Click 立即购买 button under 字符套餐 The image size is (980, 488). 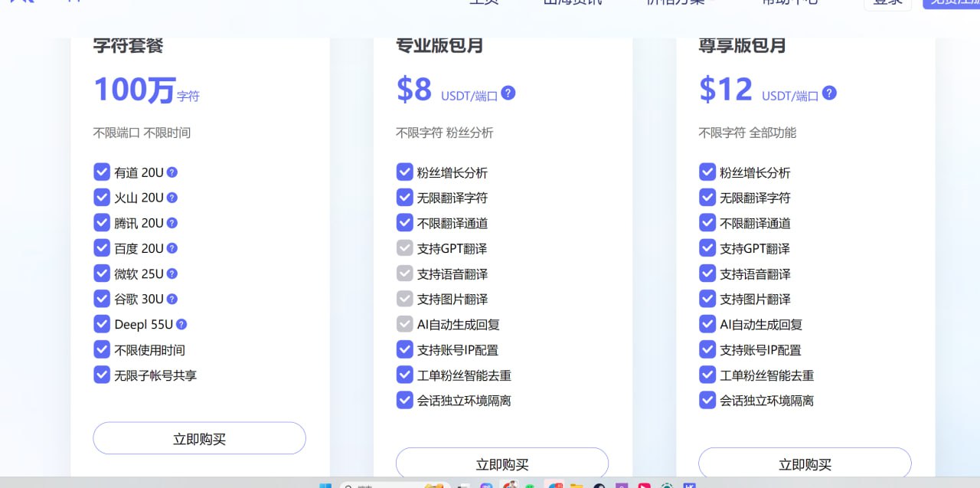(199, 438)
